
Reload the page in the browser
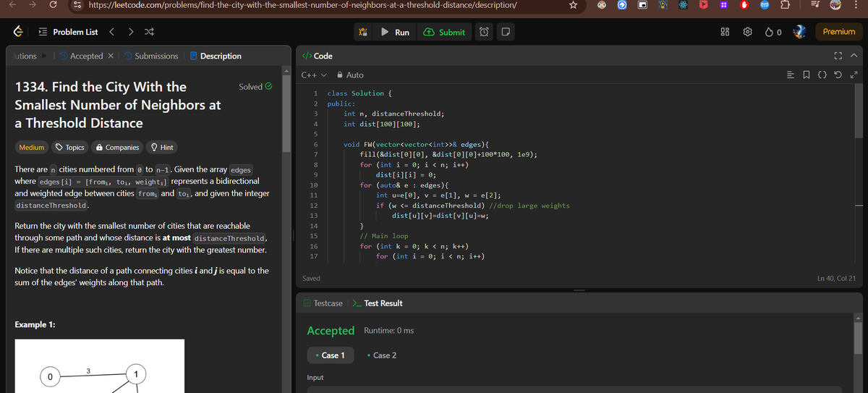[54, 5]
